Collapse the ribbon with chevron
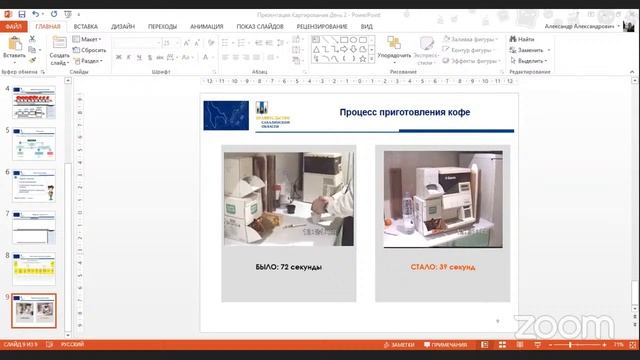The height and width of the screenshot is (360, 640). [632, 72]
